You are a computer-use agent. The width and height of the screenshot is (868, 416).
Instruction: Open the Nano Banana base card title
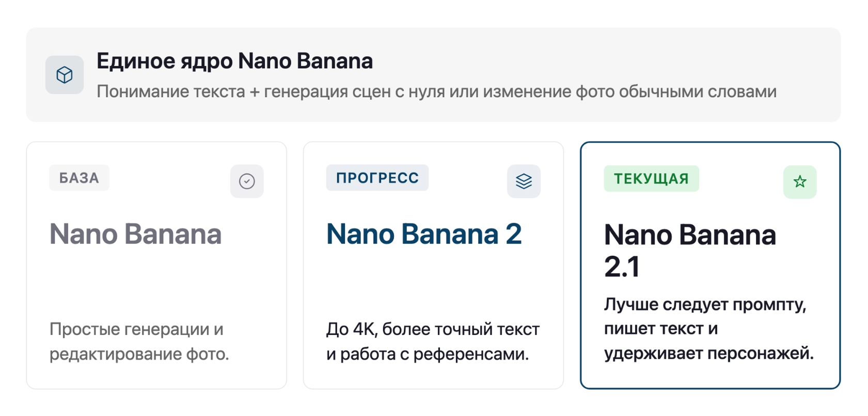(x=135, y=234)
